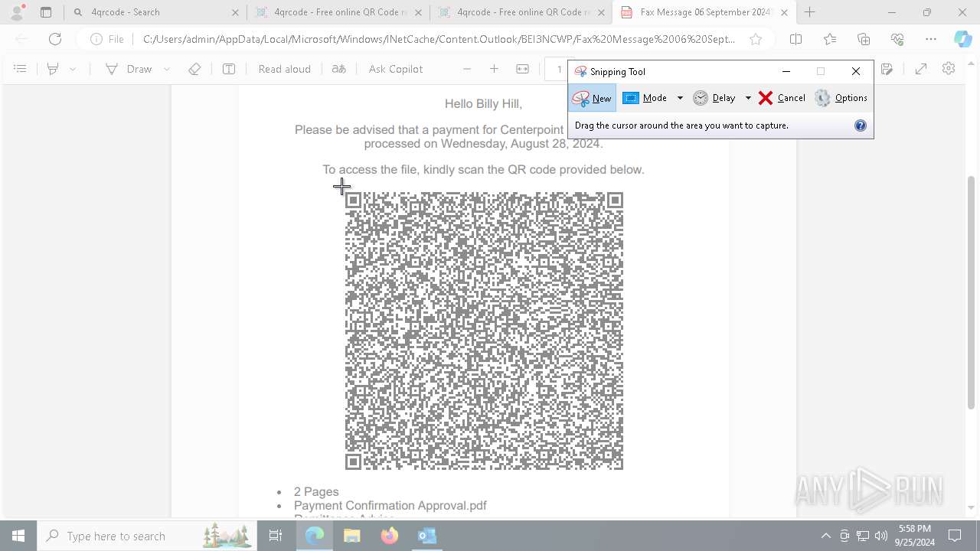Open Collections panel
Image resolution: width=980 pixels, height=551 pixels.
(864, 39)
